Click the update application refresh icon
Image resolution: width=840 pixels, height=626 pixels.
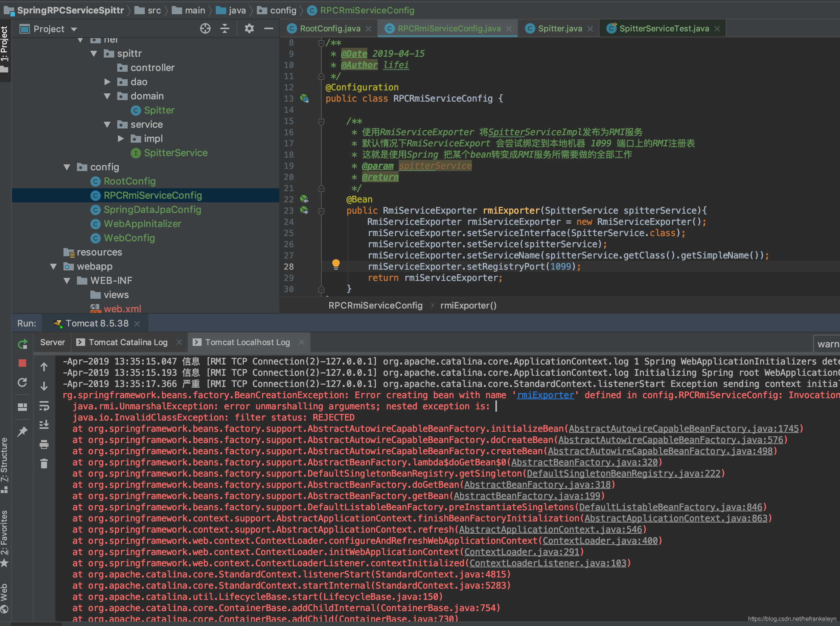click(23, 382)
